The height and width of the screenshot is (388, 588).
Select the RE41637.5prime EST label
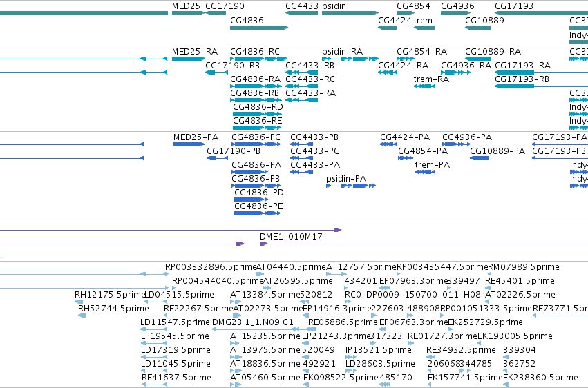pyautogui.click(x=177, y=378)
